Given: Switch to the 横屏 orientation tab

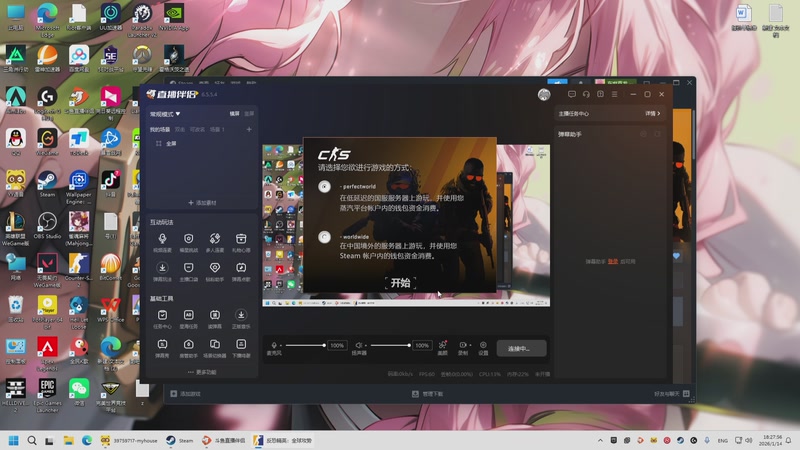Looking at the screenshot, I should tap(234, 114).
